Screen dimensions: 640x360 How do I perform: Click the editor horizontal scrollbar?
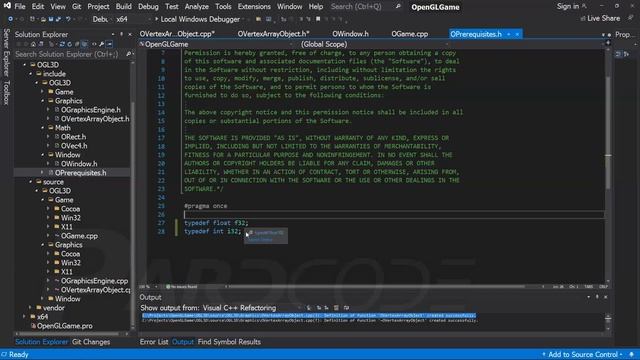376,287
